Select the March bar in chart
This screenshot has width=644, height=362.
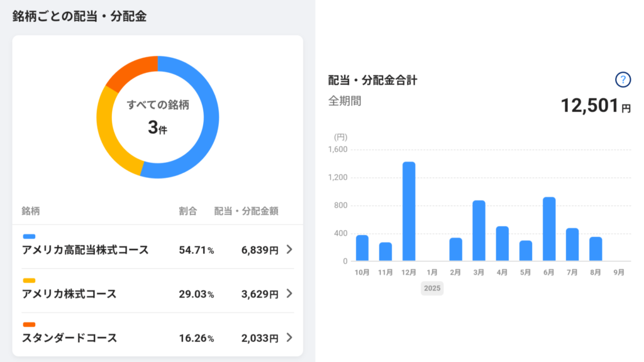[x=479, y=231]
